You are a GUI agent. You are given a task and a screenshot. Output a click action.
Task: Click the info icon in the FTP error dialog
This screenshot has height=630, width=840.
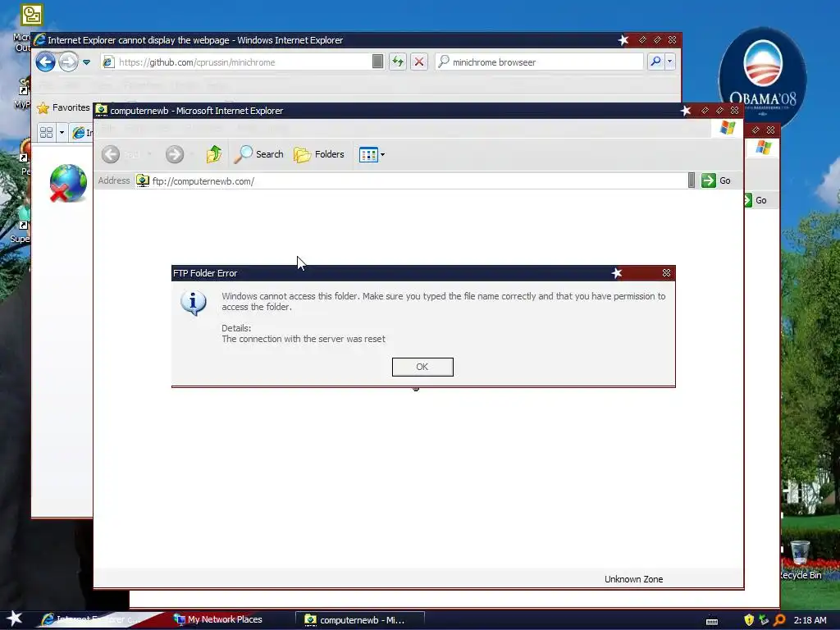[194, 303]
